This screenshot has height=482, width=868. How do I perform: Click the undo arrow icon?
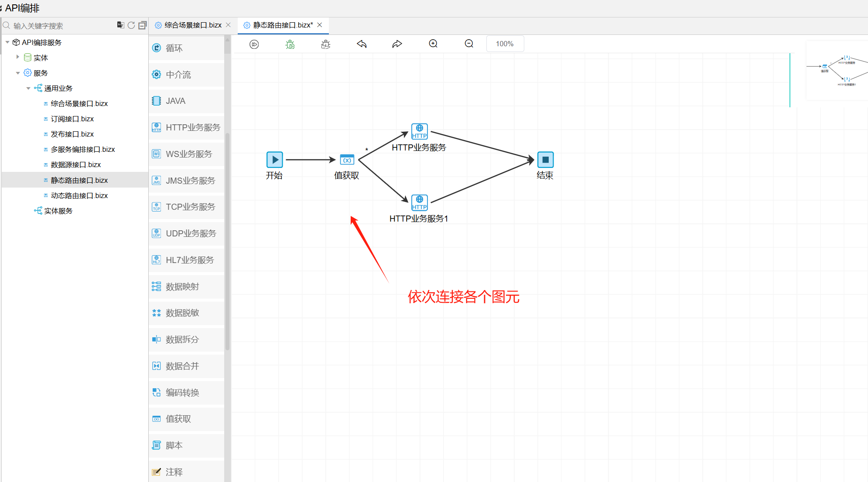click(x=362, y=44)
